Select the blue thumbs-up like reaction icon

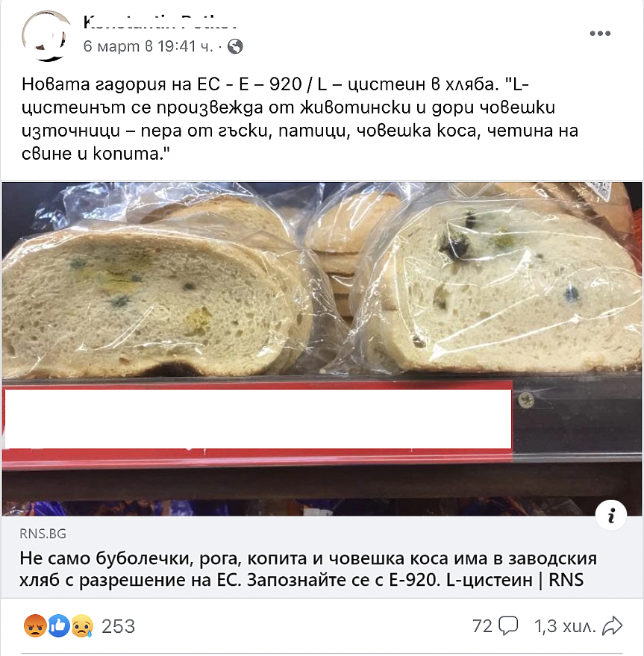tap(59, 626)
